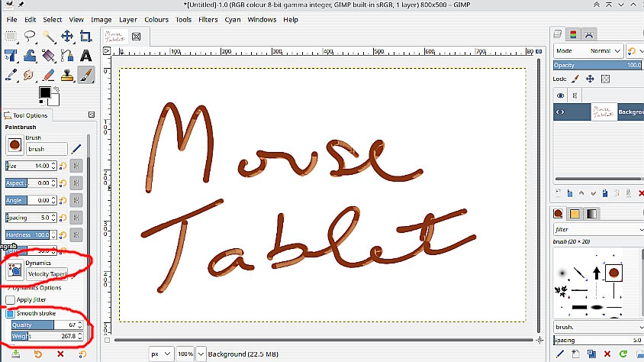This screenshot has height=362, width=644.
Task: Swap foreground and background colours
Action: pyautogui.click(x=56, y=89)
